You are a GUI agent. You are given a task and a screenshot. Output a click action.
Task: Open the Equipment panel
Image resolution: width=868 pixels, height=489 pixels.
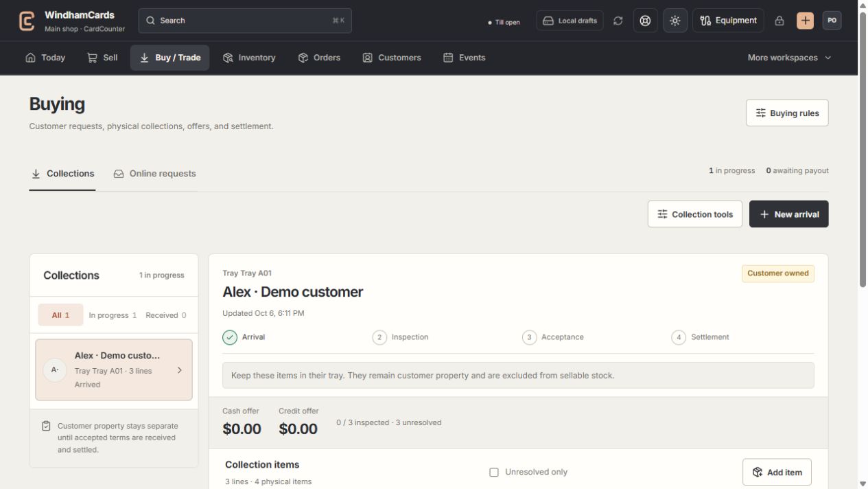click(728, 21)
